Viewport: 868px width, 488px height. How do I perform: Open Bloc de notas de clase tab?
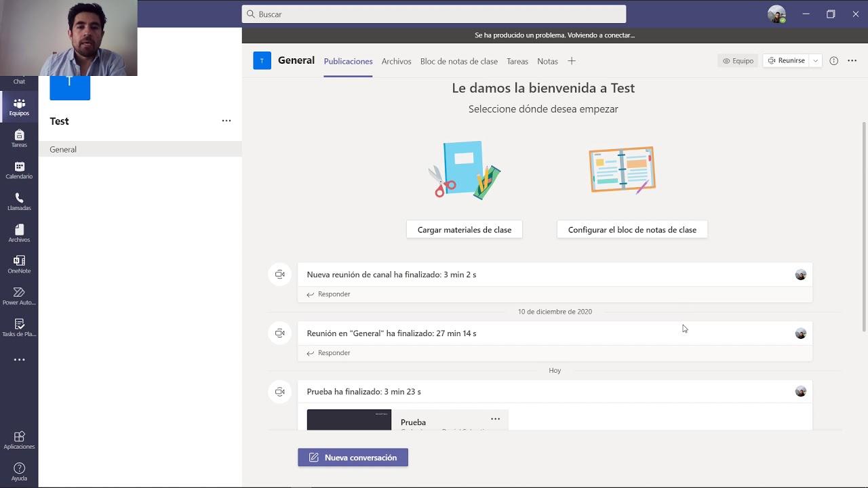(x=458, y=61)
